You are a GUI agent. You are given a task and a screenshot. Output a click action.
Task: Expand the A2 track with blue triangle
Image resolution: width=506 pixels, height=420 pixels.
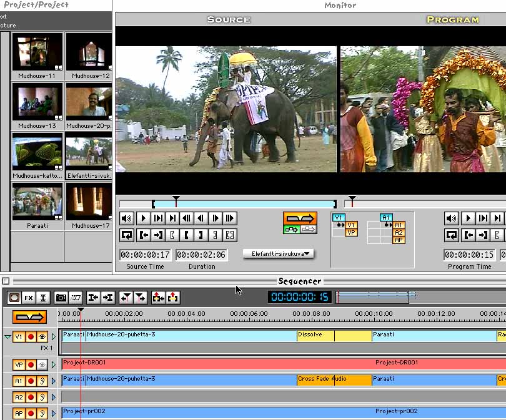click(54, 396)
